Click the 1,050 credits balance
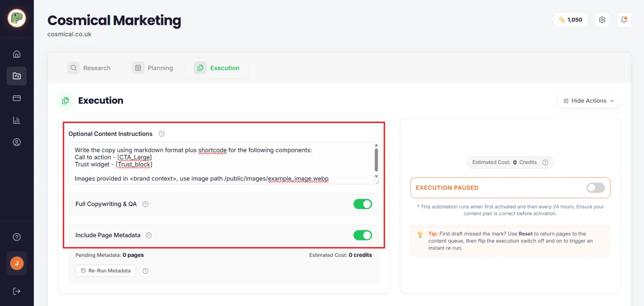Viewport: 644px width, 306px height. point(570,20)
